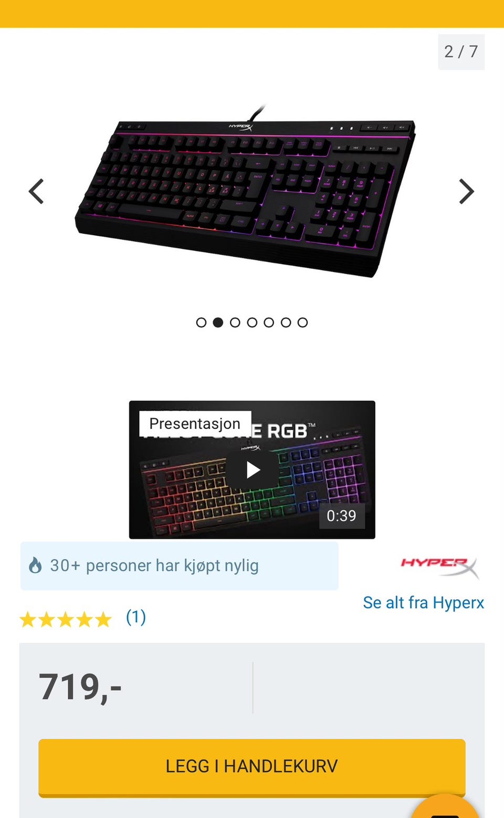Click the flame icon in purchase notice

click(x=35, y=565)
